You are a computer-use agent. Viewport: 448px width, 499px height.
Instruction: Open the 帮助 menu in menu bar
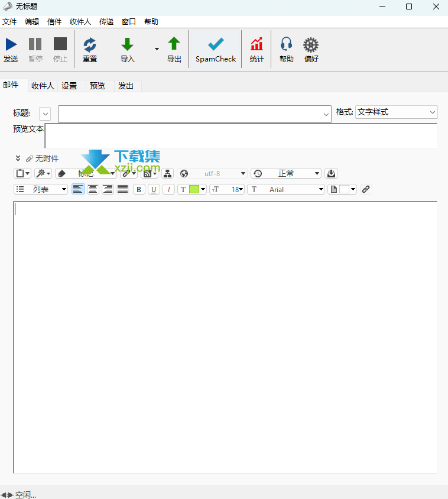(x=151, y=22)
